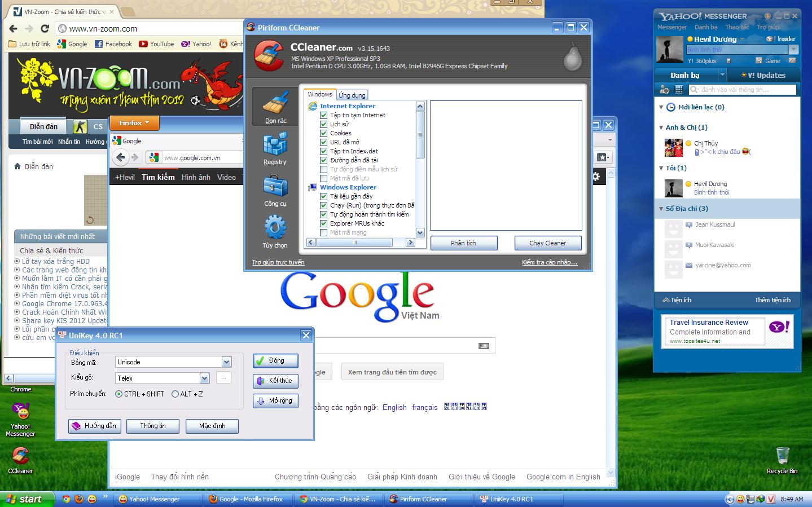Screen dimensions: 812x507
Task: Click the Đóng button in UniKey
Action: tap(275, 361)
